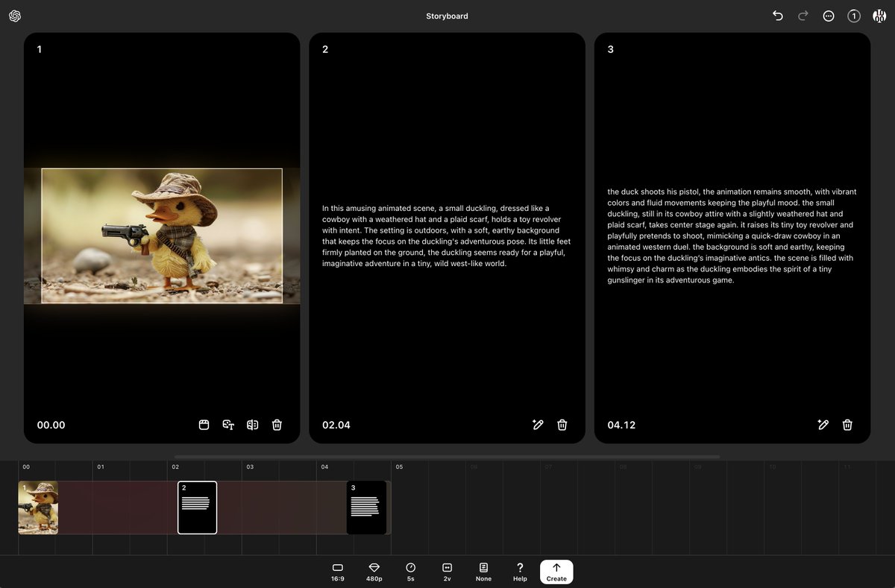The height and width of the screenshot is (588, 895).
Task: Click the 05 marker on the timeline ruler
Action: click(x=399, y=467)
